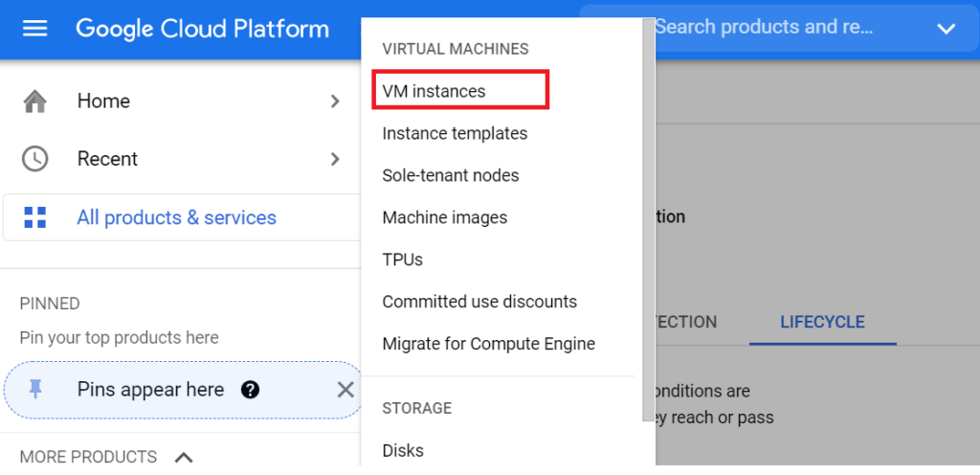Screen dimensions: 980x475
Task: Click Pin your top products here text
Action: point(120,338)
